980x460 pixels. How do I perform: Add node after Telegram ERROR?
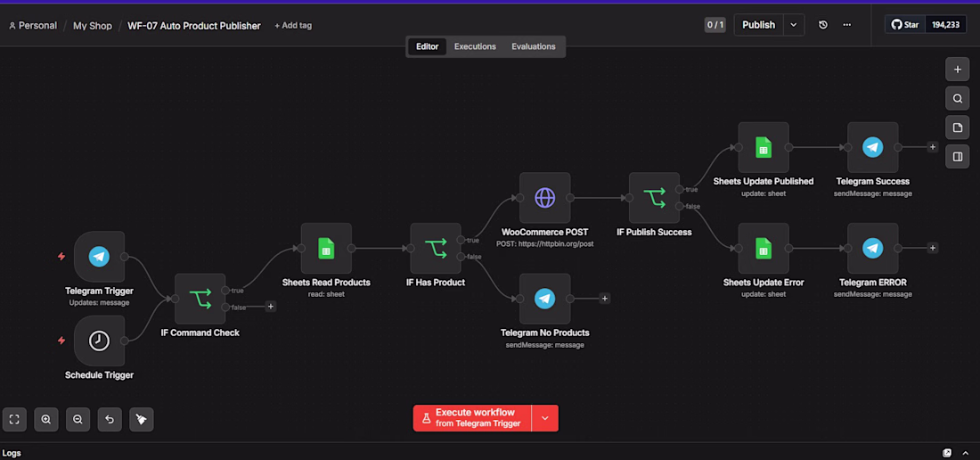tap(933, 248)
